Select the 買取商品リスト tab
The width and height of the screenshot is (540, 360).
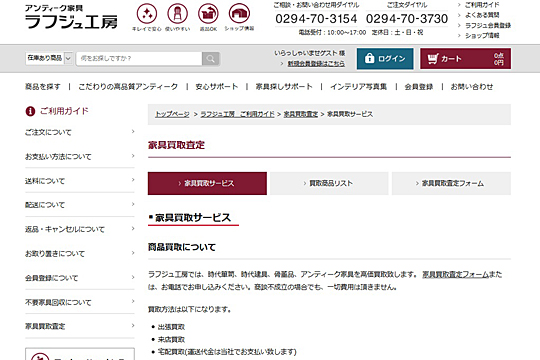pos(329,183)
